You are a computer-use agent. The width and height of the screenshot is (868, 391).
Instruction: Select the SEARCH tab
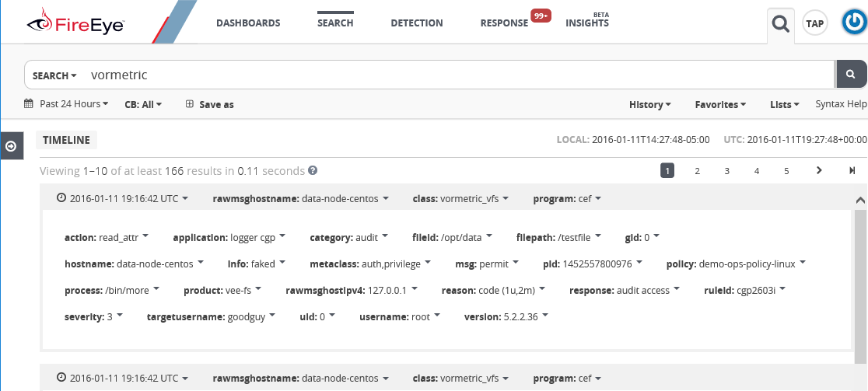point(335,23)
